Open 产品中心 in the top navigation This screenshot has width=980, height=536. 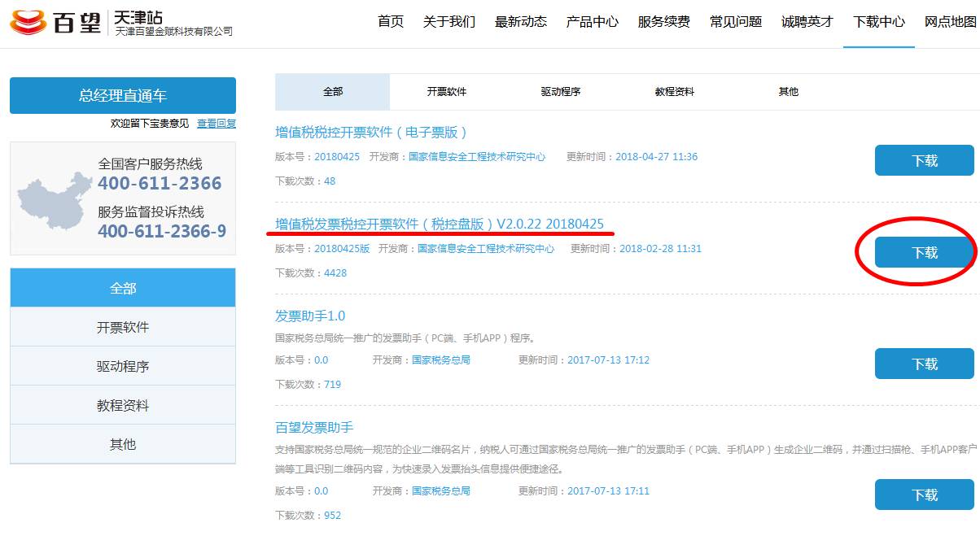point(593,22)
